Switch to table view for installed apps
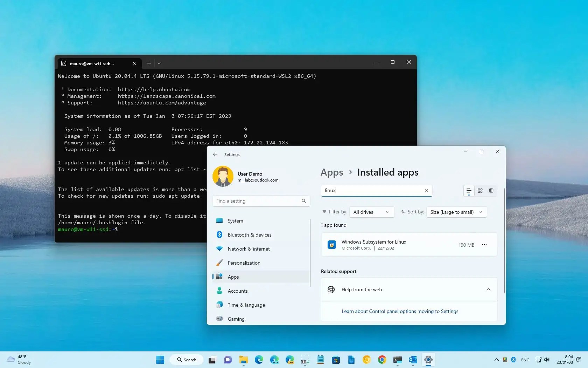The image size is (588, 368). [491, 191]
